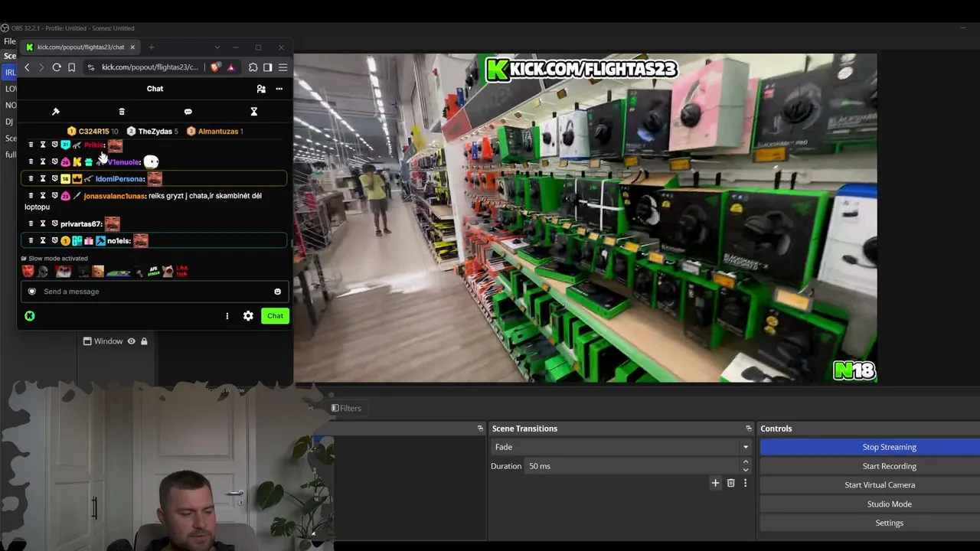Add a new browser tab
This screenshot has width=980, height=551.
tap(151, 47)
